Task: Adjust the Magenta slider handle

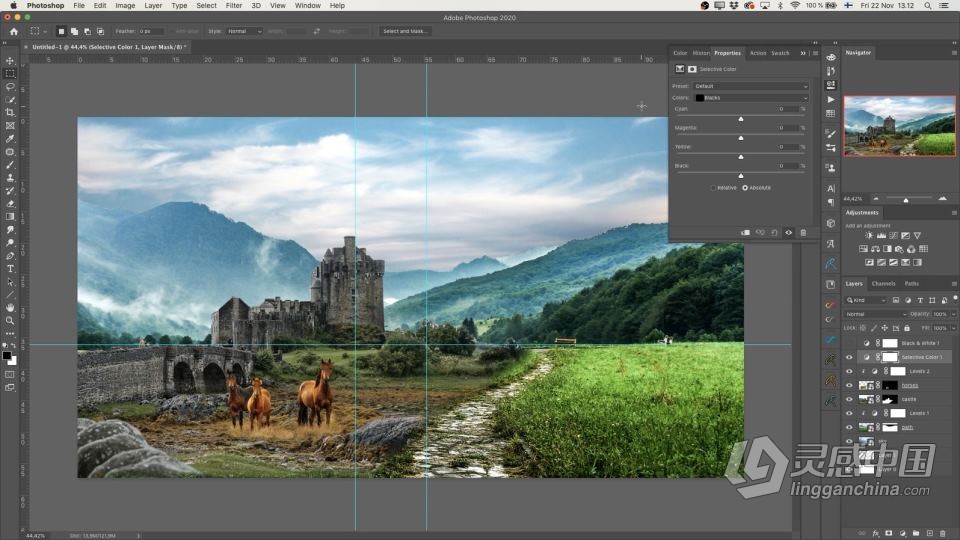Action: [741, 138]
